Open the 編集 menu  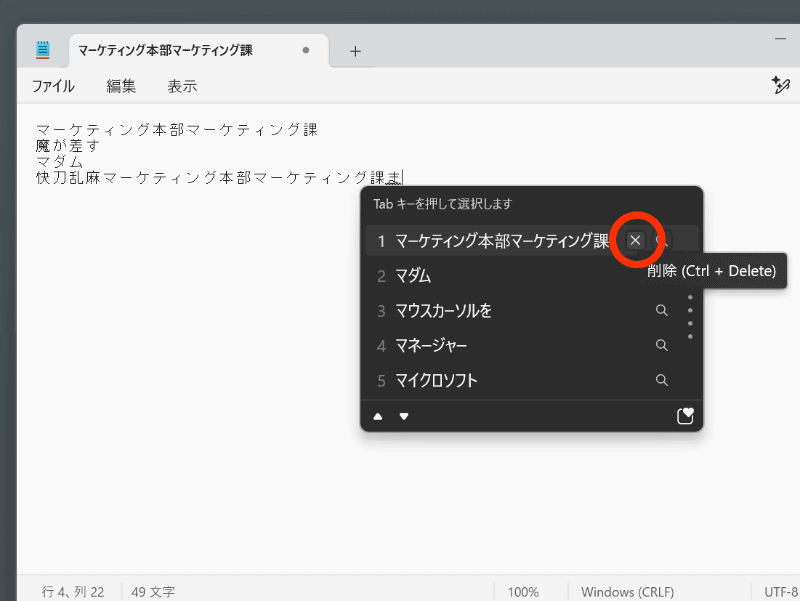tap(120, 87)
